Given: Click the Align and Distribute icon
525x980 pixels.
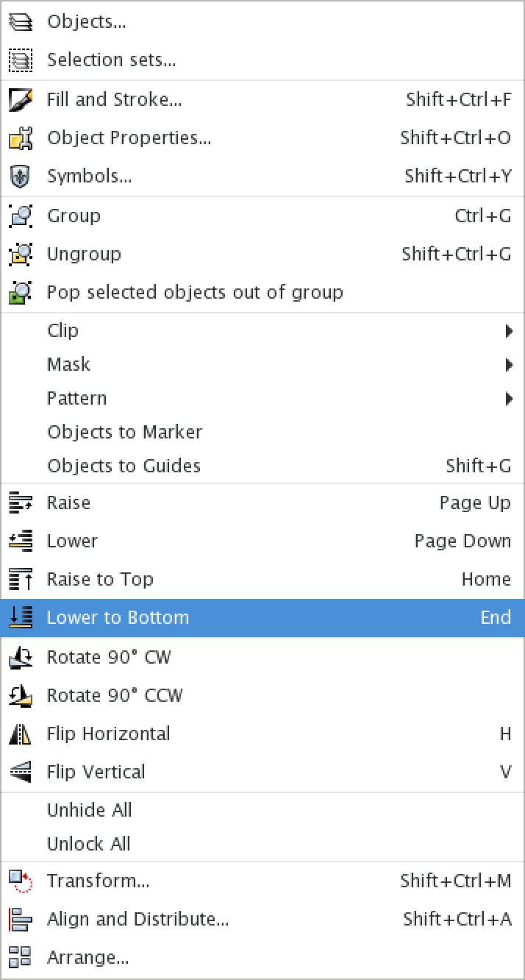Looking at the screenshot, I should coord(20,919).
